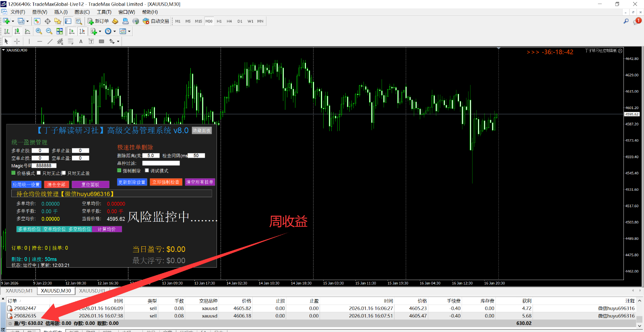Image resolution: width=644 pixels, height=332 pixels.
Task: Click the red 清仓全部 button
Action: pos(56,184)
